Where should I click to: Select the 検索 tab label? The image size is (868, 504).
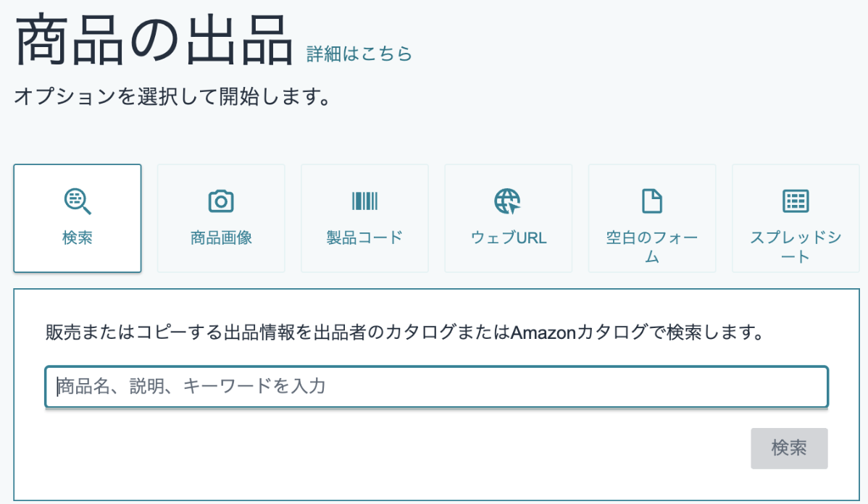(x=77, y=238)
